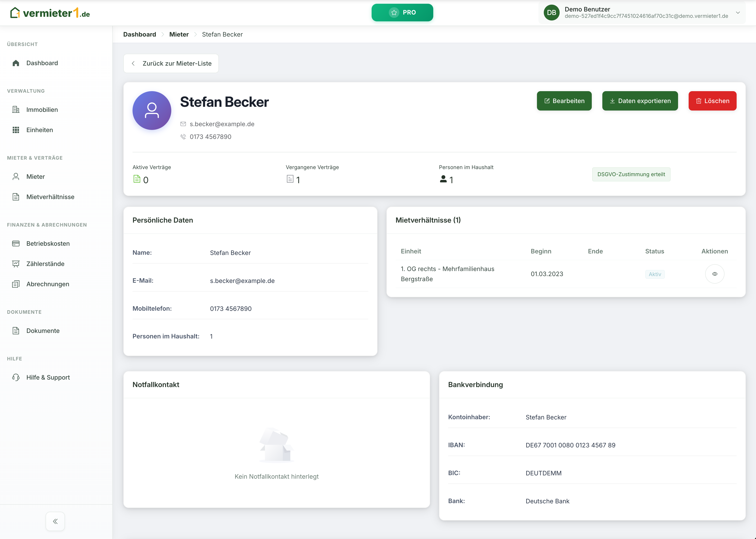Click the Dashboard home icon in sidebar

tap(16, 63)
